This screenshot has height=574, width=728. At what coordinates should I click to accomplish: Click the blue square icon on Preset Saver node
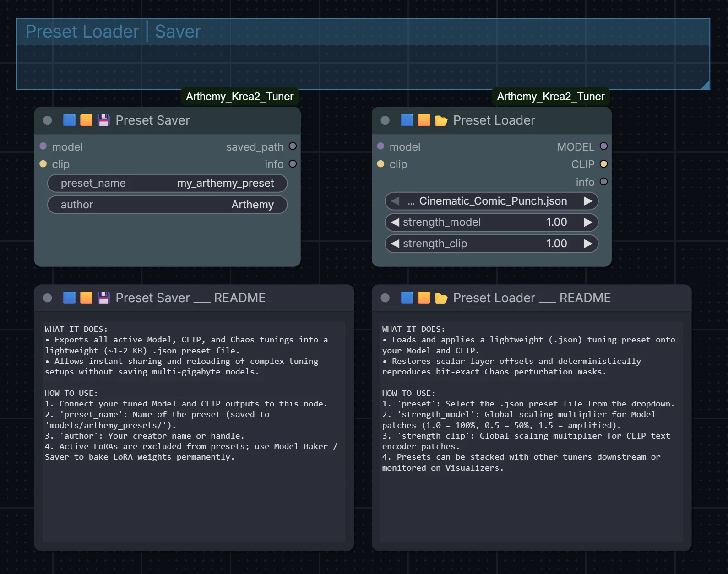point(69,120)
